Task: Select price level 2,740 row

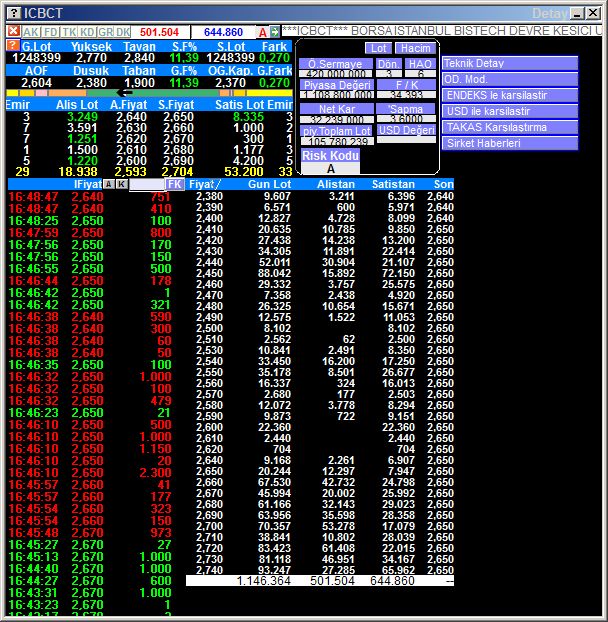Action: (x=324, y=570)
